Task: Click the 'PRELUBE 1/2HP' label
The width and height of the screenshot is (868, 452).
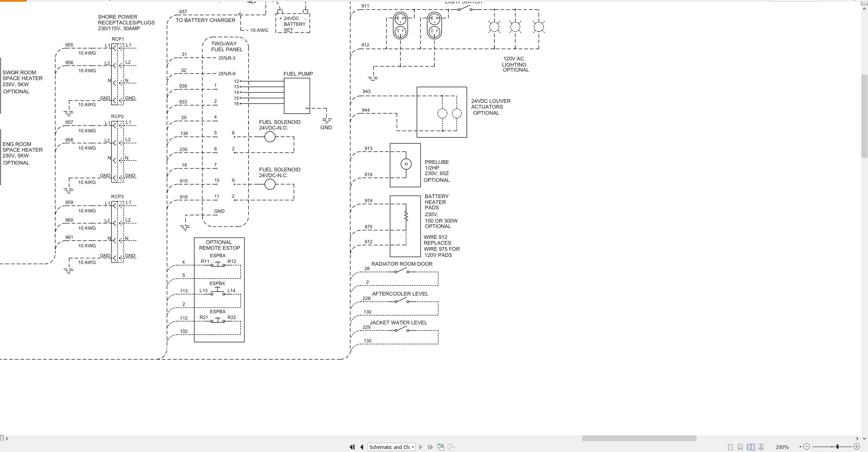Action: point(437,165)
